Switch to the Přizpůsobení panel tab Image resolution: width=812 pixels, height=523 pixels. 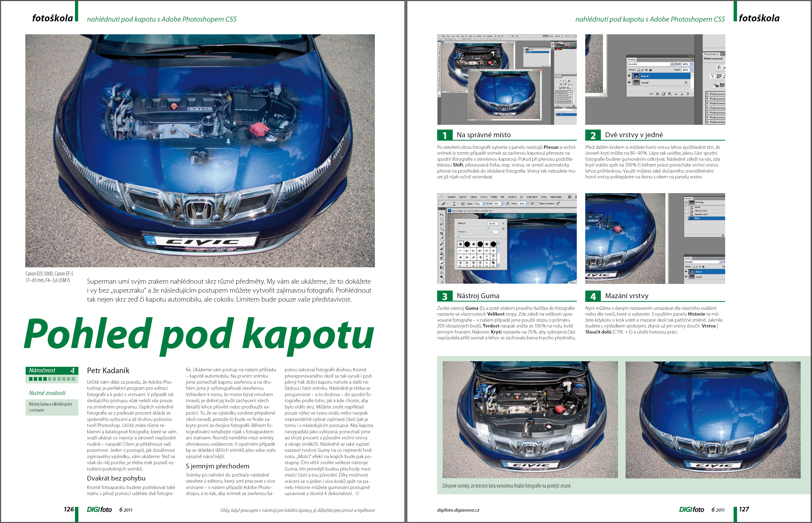pyautogui.click(x=711, y=54)
